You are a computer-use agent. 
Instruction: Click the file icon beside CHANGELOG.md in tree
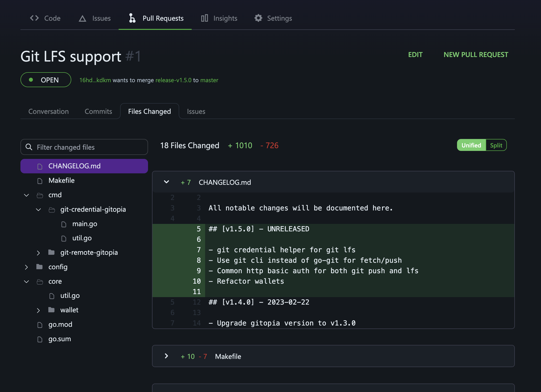(x=40, y=166)
